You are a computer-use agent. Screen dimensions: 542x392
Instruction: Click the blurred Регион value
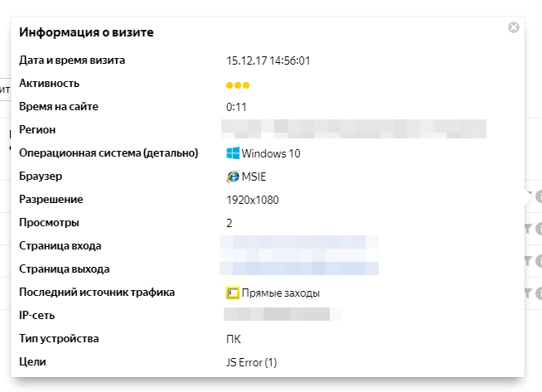[353, 129]
